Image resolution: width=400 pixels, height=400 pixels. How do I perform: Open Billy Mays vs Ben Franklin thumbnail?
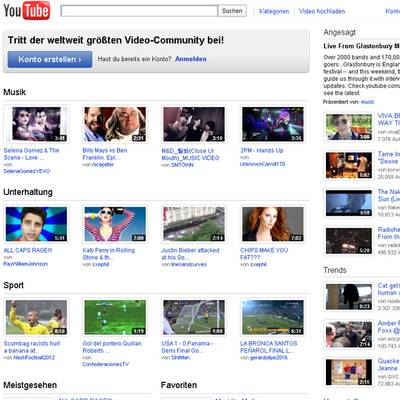(x=115, y=124)
